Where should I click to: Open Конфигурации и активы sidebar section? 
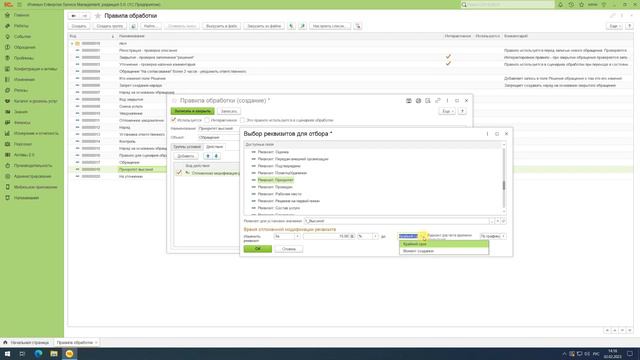click(x=36, y=69)
